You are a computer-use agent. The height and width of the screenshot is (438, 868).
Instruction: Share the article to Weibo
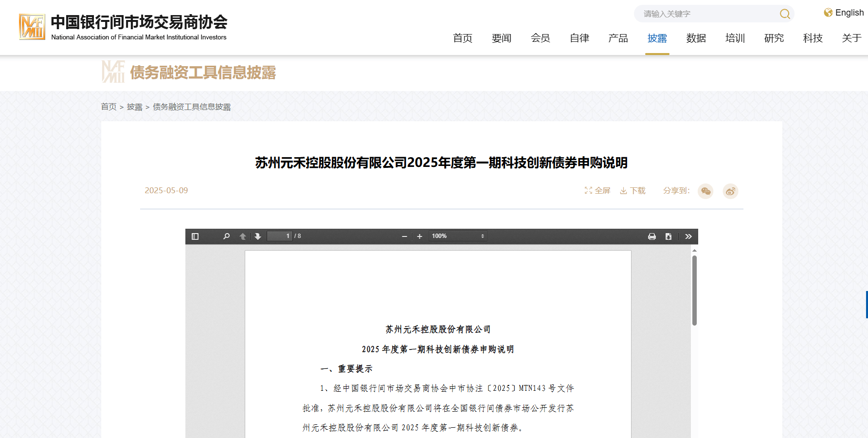[x=730, y=191]
